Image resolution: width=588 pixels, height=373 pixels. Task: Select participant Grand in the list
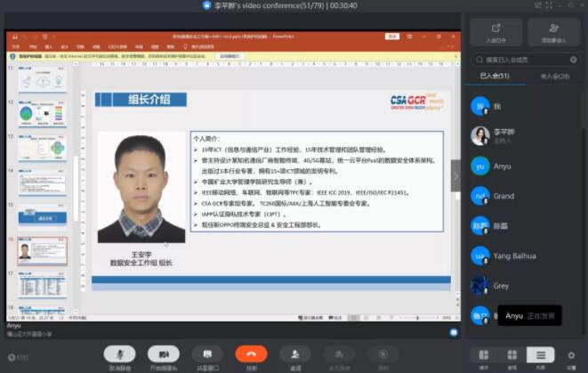point(525,196)
